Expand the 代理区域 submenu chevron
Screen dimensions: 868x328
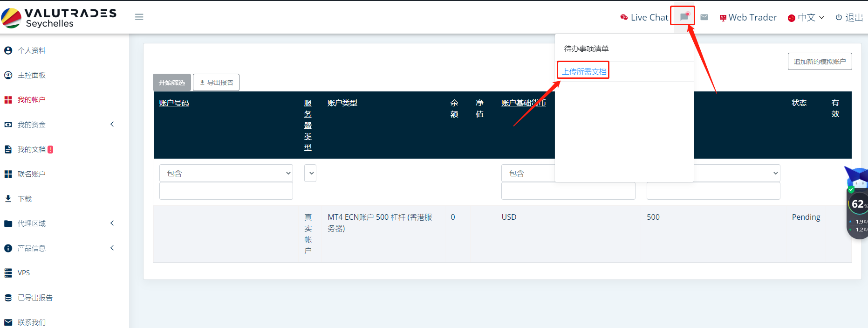[112, 223]
